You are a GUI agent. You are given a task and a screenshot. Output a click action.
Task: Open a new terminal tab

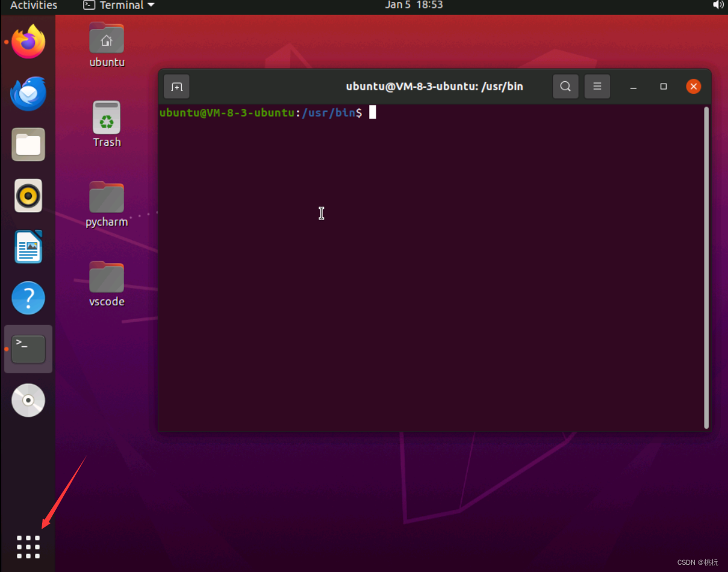click(x=176, y=86)
